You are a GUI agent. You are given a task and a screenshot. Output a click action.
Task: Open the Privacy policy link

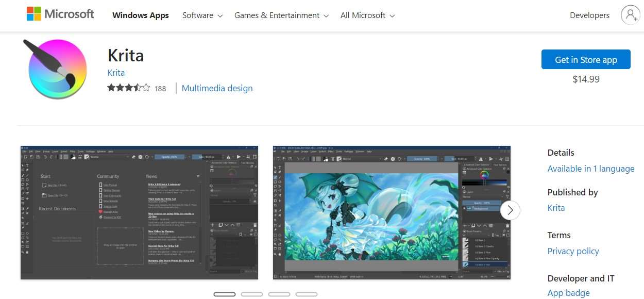coord(573,251)
